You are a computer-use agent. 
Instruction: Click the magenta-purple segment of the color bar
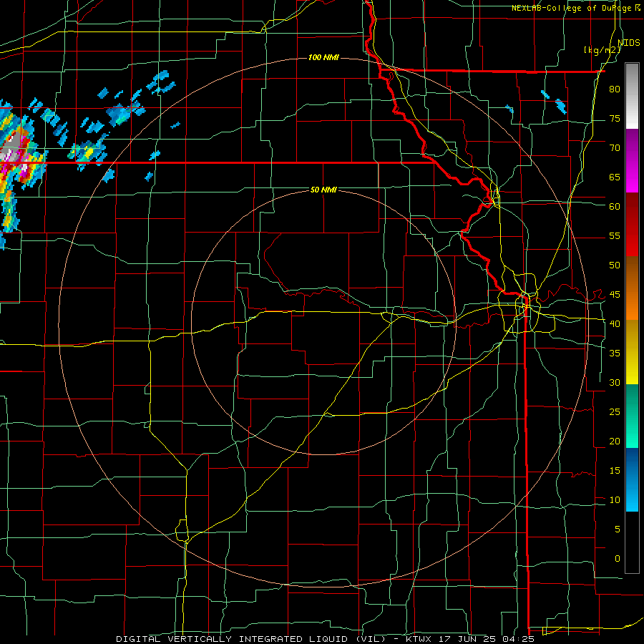[632, 161]
